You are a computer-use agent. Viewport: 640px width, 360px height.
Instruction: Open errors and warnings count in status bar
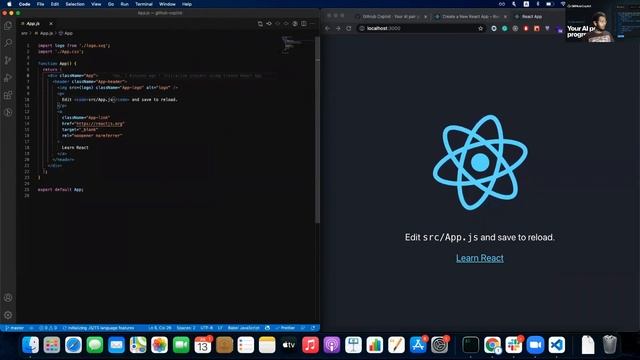coord(48,328)
